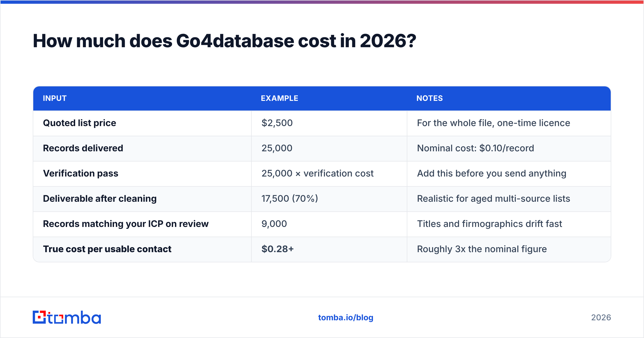This screenshot has height=338, width=644.
Task: Open the tomba.io/blog link
Action: pyautogui.click(x=346, y=318)
